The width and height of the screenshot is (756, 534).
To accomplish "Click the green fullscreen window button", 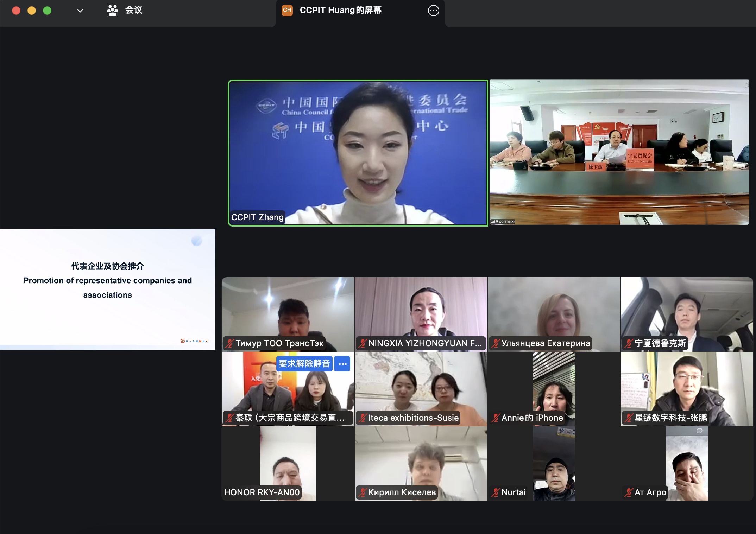I will pyautogui.click(x=47, y=11).
